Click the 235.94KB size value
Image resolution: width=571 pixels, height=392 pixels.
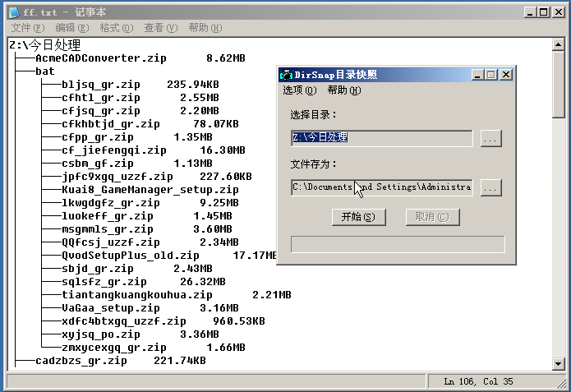193,85
